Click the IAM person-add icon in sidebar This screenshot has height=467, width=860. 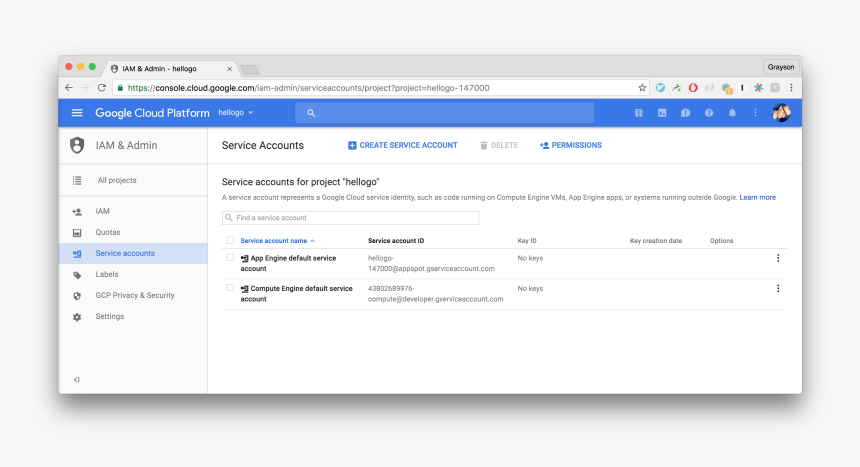77,211
